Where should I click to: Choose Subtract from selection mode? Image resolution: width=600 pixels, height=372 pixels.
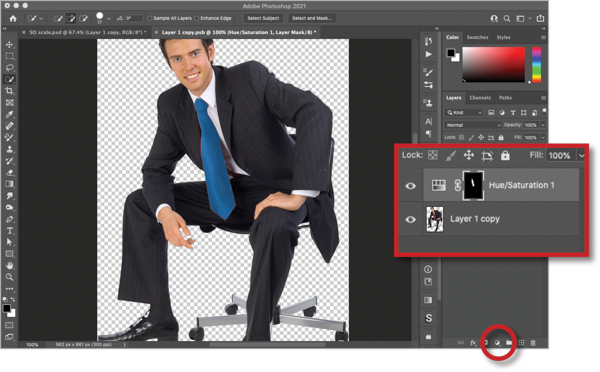83,18
